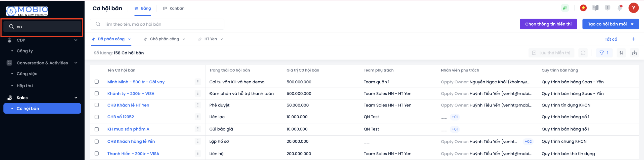
Task: Click the help question mark icon
Action: pos(607,8)
